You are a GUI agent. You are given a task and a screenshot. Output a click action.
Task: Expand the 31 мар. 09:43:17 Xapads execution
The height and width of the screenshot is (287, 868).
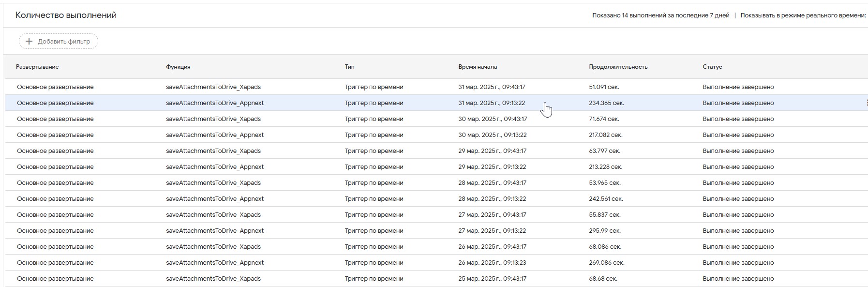[x=436, y=87]
